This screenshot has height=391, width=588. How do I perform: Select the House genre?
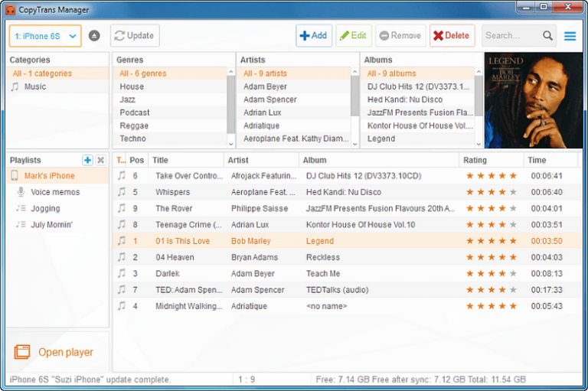pyautogui.click(x=170, y=86)
